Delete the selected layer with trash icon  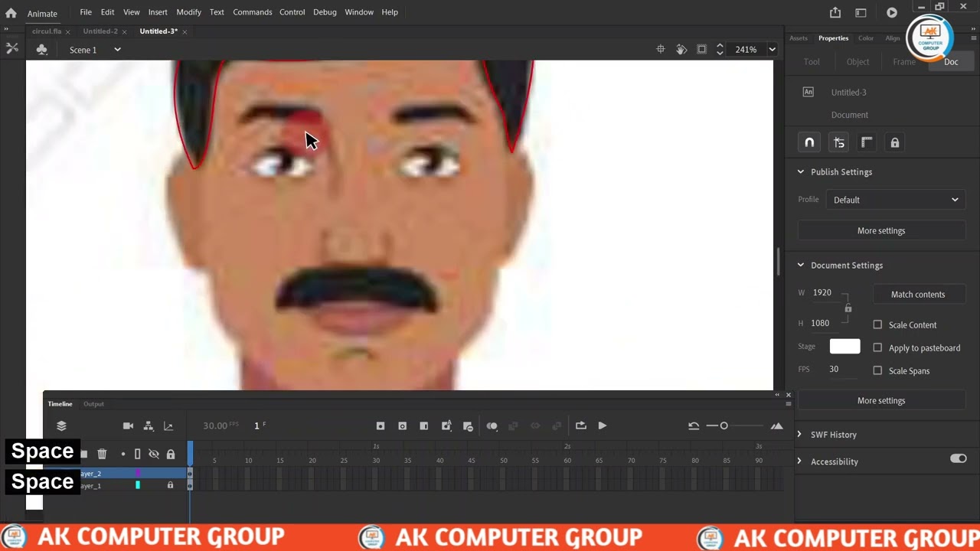(102, 454)
